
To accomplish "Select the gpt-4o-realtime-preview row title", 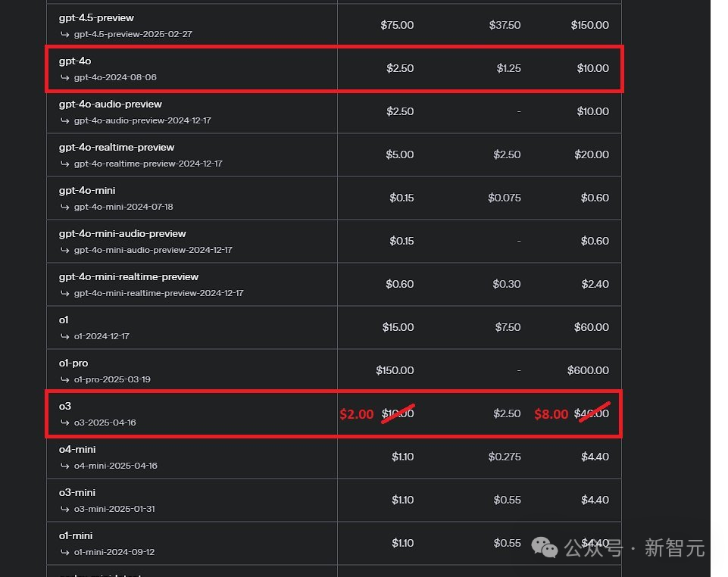I will tap(116, 147).
